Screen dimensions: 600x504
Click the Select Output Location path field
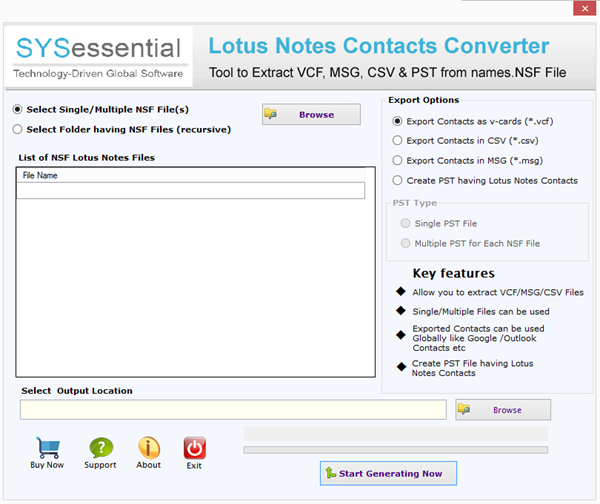[233, 409]
